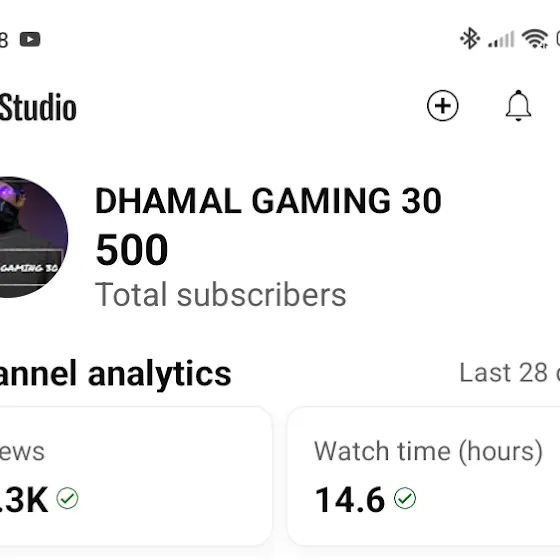Open the Watch time (hours) card
Screen dimensions: 560x560
424,476
